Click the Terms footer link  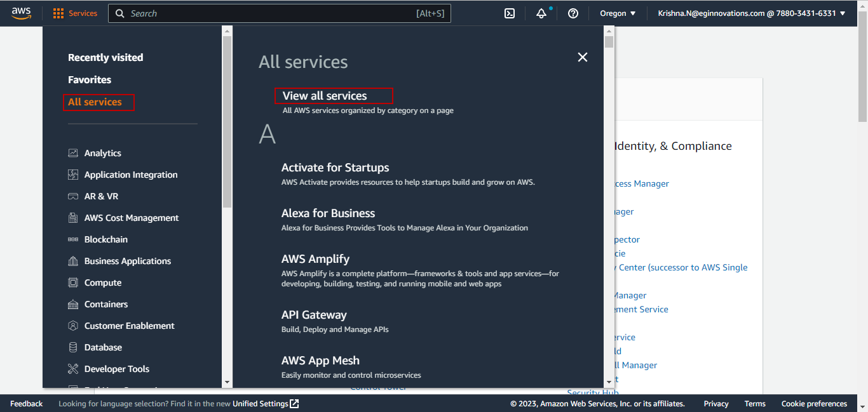pos(755,404)
